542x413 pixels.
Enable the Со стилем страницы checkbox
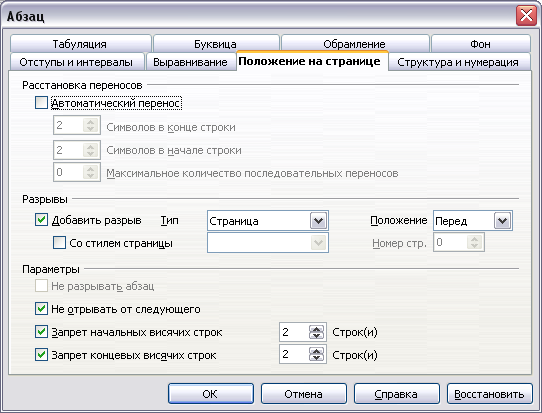pyautogui.click(x=59, y=243)
